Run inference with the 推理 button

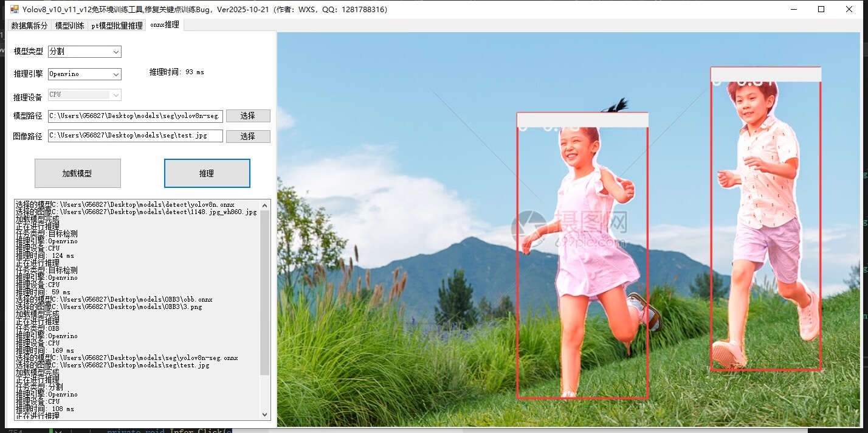pyautogui.click(x=207, y=173)
